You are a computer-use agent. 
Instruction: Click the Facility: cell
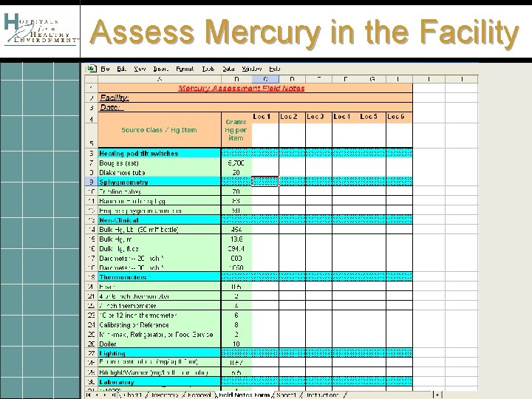[x=255, y=98]
